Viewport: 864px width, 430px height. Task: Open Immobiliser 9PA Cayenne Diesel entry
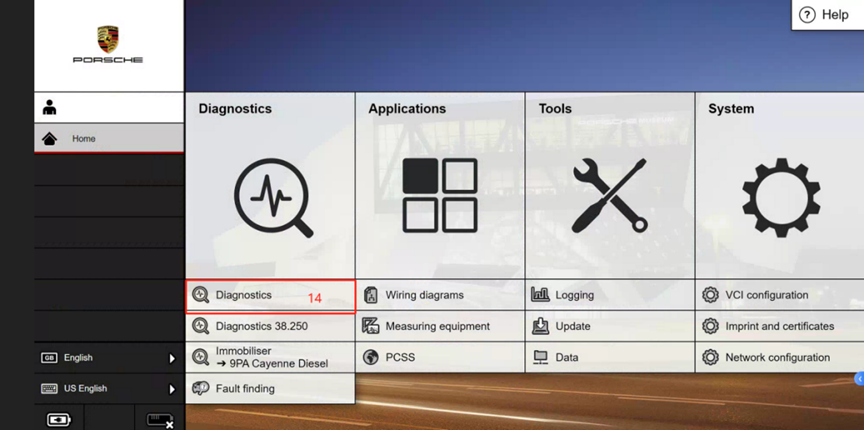(x=271, y=357)
